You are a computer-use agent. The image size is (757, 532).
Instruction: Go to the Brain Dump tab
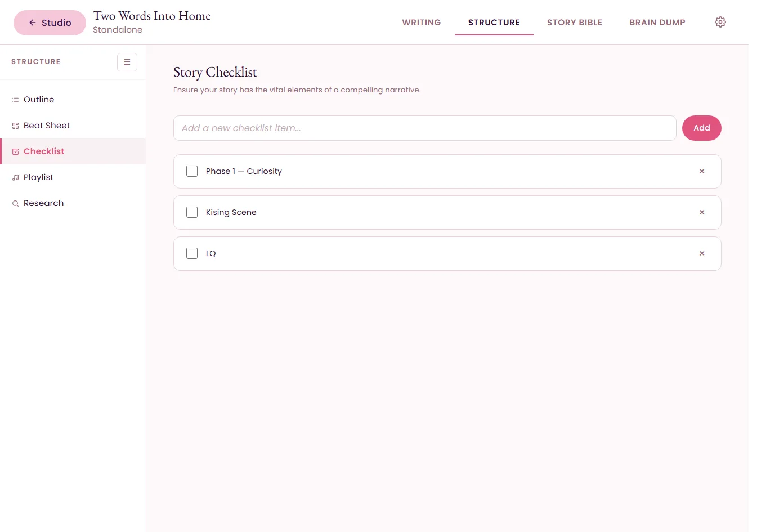pyautogui.click(x=657, y=23)
